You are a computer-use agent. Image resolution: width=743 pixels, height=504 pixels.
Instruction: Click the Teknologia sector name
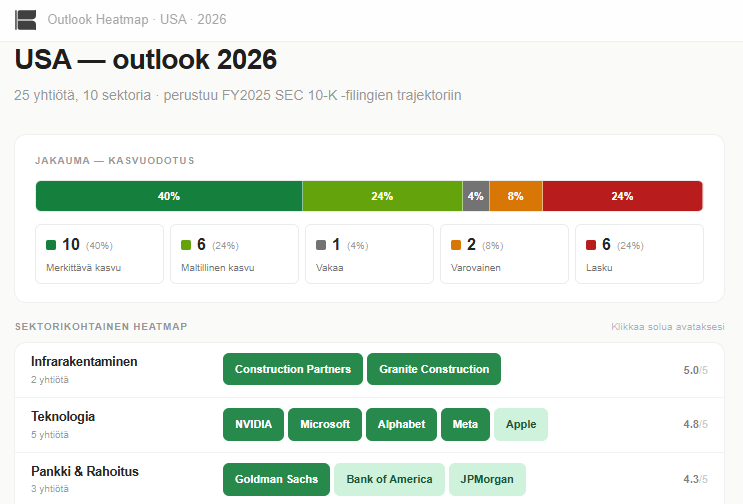[x=63, y=416]
